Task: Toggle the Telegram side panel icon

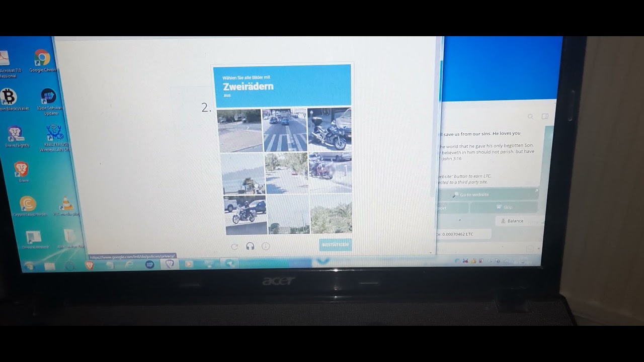Action: pyautogui.click(x=545, y=117)
